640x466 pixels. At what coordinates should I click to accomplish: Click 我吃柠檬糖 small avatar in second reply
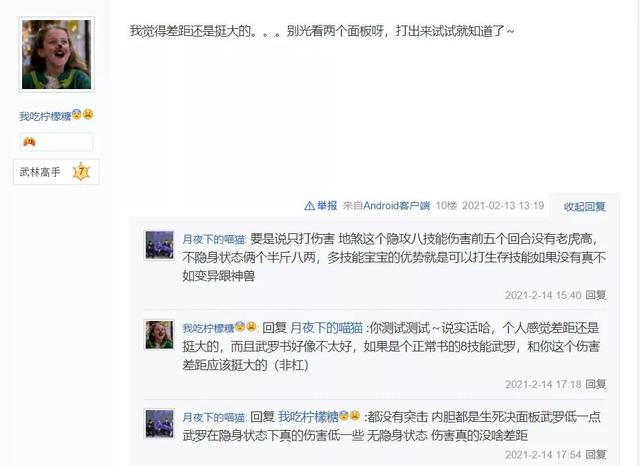[x=160, y=335]
